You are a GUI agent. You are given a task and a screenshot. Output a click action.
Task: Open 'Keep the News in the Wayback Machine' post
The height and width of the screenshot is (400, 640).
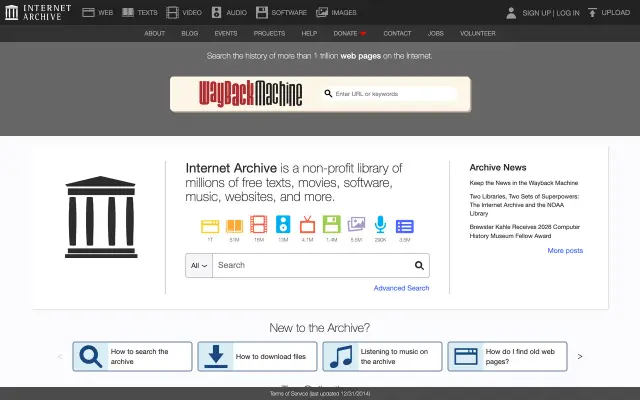524,183
